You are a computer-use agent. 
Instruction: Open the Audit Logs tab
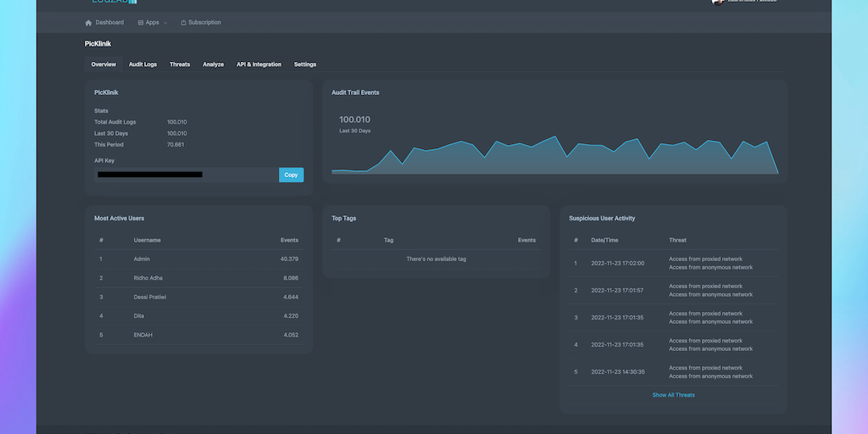[142, 64]
